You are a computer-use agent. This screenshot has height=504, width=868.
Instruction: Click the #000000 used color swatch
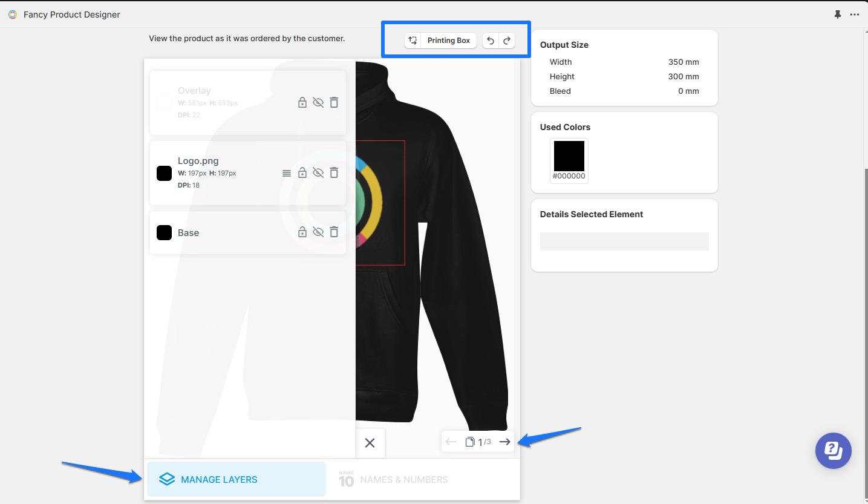[569, 156]
